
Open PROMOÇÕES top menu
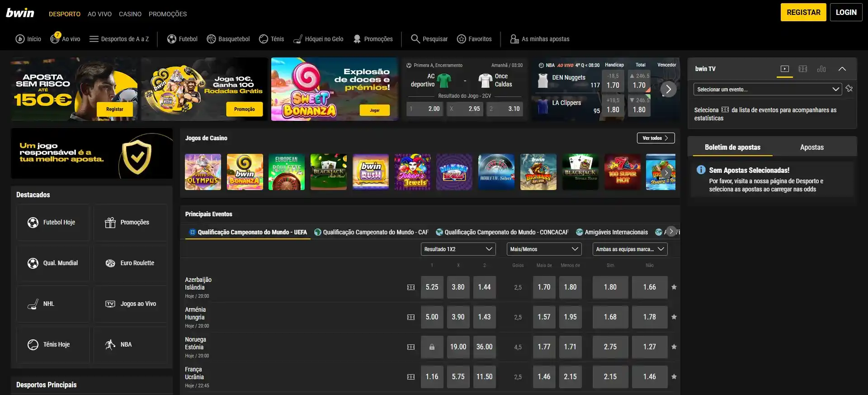pyautogui.click(x=168, y=14)
